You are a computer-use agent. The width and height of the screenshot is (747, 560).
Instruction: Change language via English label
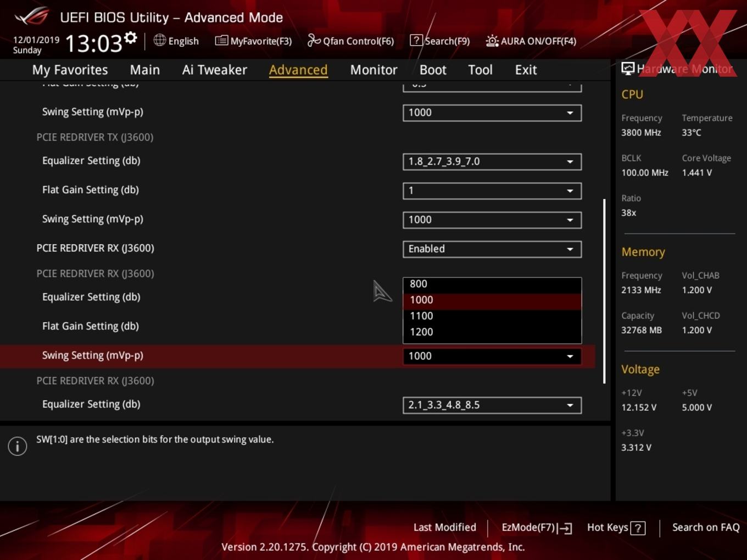(183, 41)
